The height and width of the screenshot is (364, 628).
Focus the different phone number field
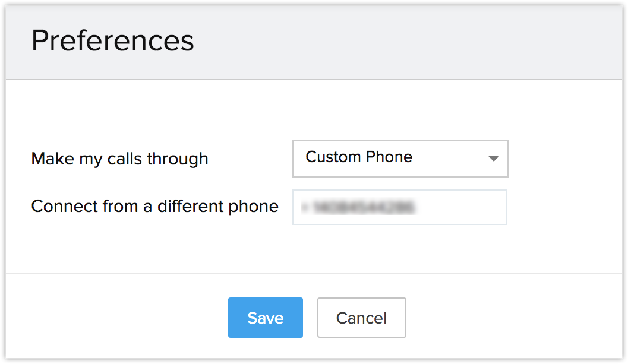click(x=399, y=207)
